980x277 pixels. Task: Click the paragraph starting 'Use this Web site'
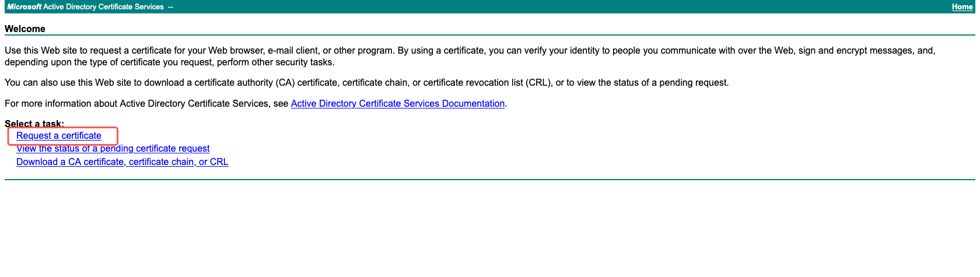coord(233,51)
